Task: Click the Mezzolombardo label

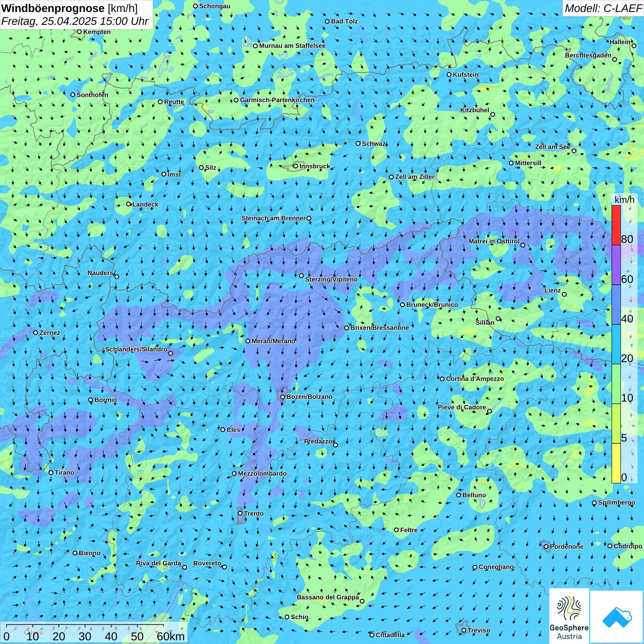Action: 262,474
